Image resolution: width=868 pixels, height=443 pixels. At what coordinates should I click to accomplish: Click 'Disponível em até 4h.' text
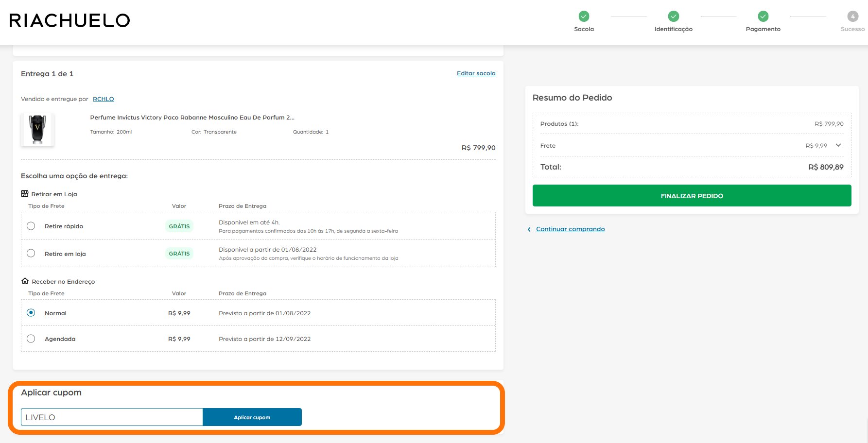click(x=249, y=222)
